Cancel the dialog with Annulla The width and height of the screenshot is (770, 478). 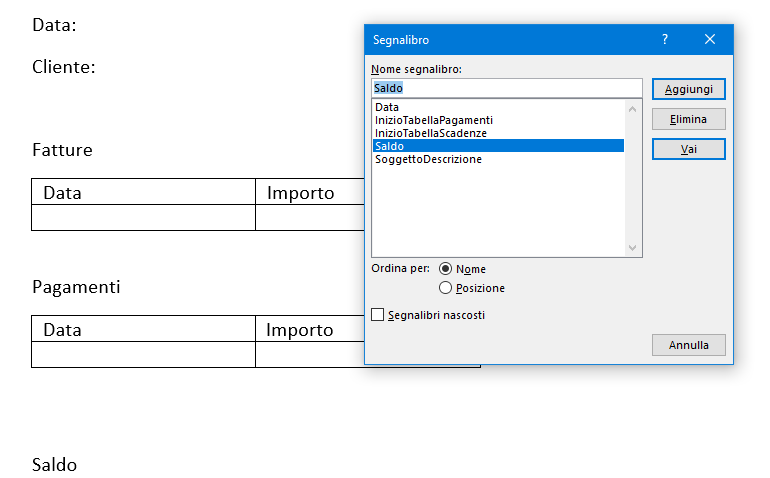click(688, 345)
